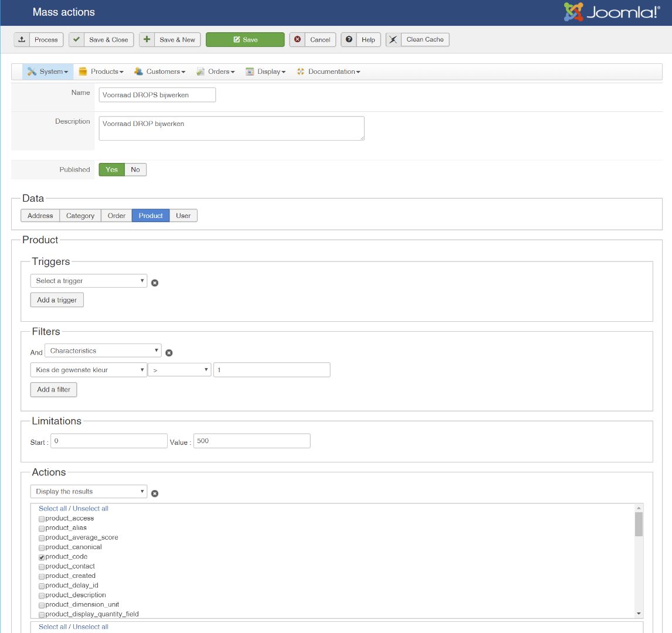Click the Help question mark icon

tap(349, 39)
